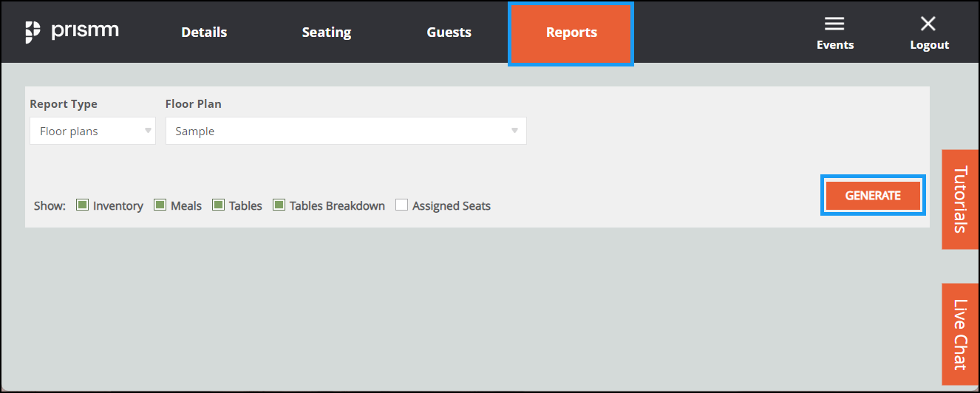
Task: Click the Report Type dropdown arrow
Action: tap(148, 131)
